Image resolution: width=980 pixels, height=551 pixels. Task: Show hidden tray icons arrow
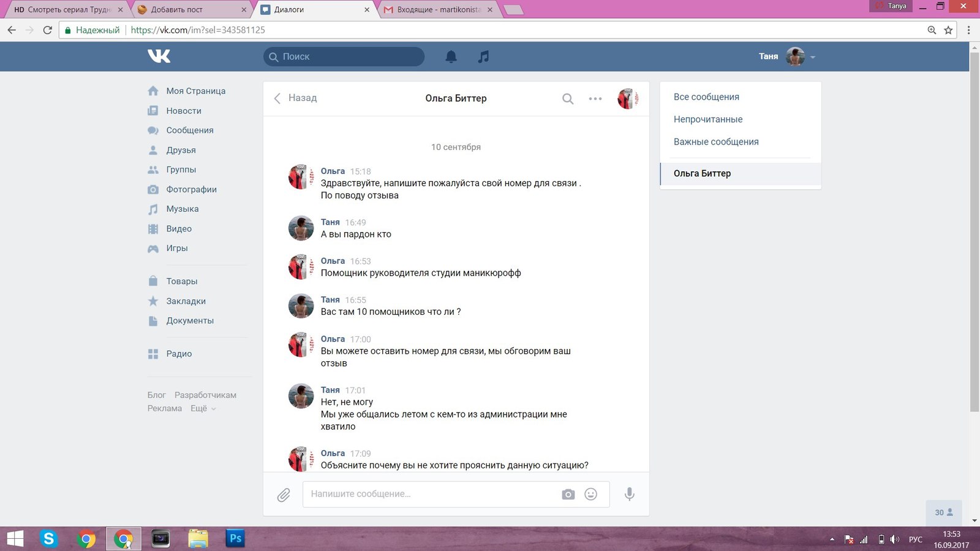click(832, 539)
